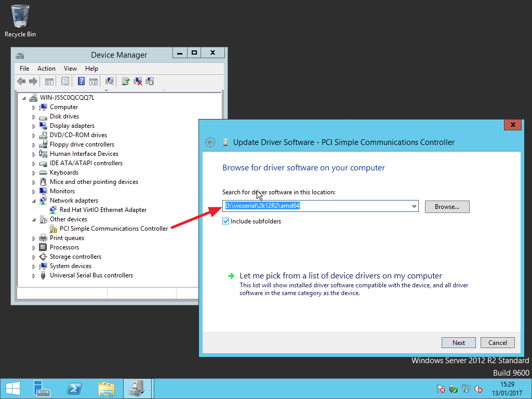Select the System devices item
This screenshot has height=399, width=532.
(x=71, y=266)
